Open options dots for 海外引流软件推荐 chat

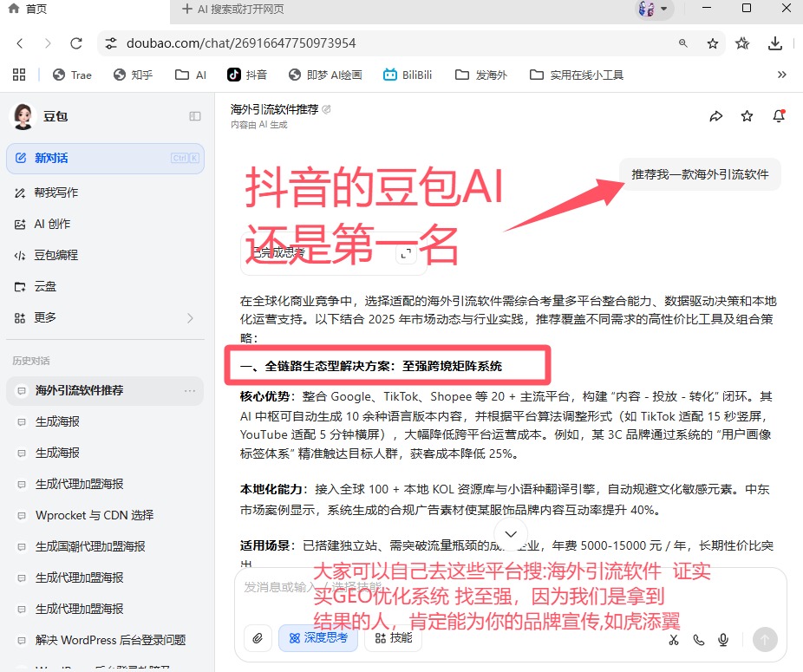[x=190, y=391]
